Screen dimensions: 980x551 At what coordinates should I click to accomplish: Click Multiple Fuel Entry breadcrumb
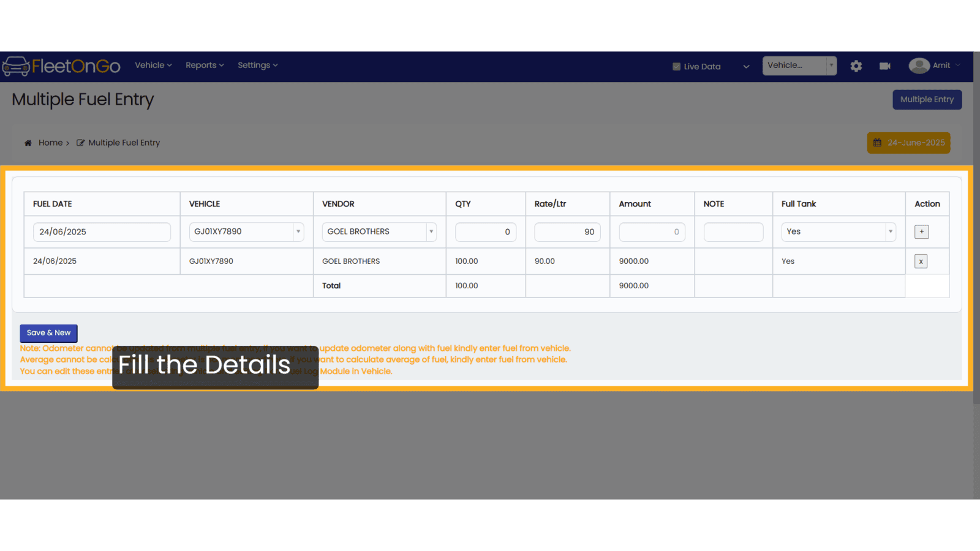click(124, 143)
